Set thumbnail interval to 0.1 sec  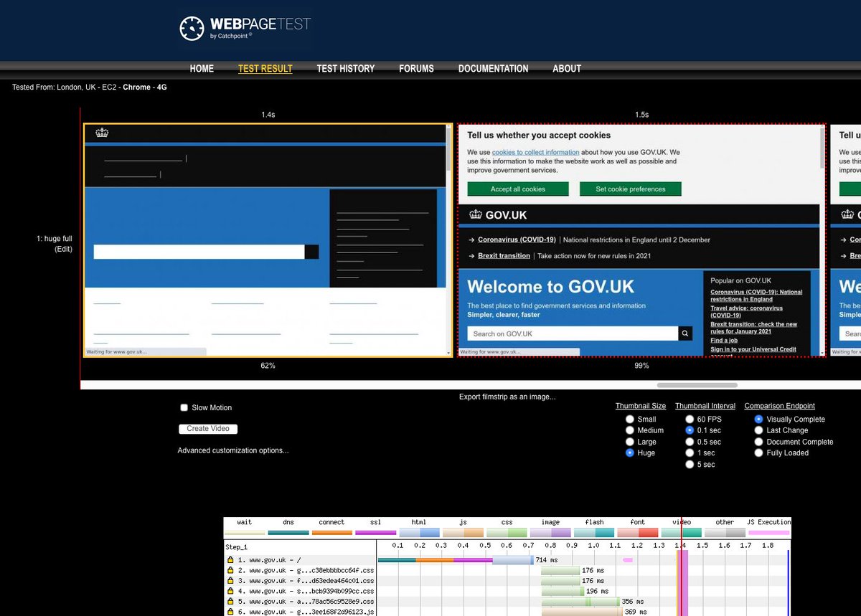[690, 430]
